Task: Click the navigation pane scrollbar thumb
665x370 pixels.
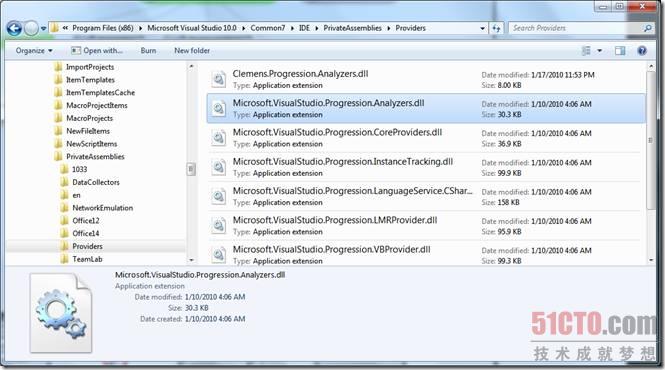Action: point(191,169)
